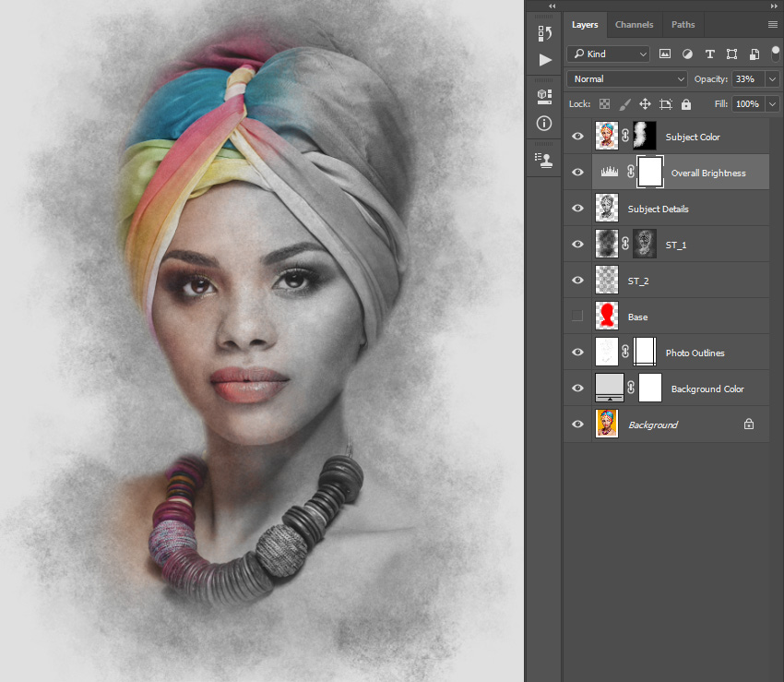
Task: Lock all padlock icon
Action: (x=686, y=103)
